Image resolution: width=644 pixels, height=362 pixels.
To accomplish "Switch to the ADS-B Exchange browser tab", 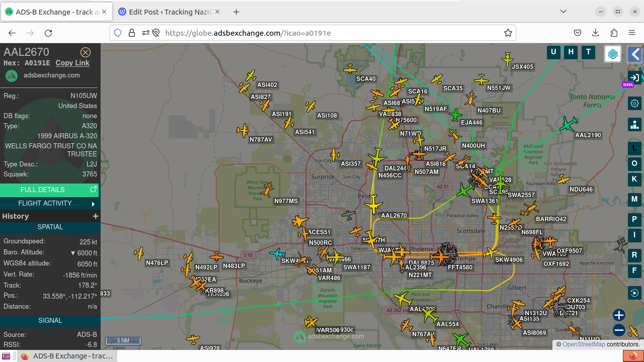I will (57, 12).
